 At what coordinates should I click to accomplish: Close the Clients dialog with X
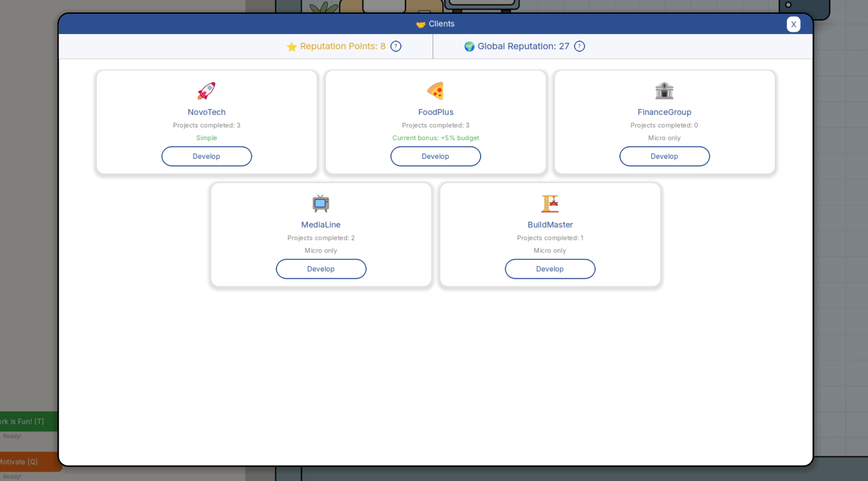click(x=793, y=24)
